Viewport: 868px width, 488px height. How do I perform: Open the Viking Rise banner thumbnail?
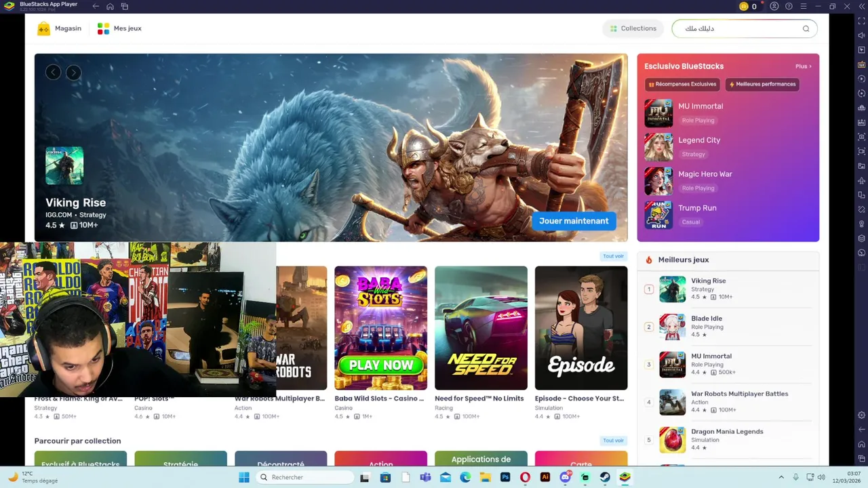point(64,165)
